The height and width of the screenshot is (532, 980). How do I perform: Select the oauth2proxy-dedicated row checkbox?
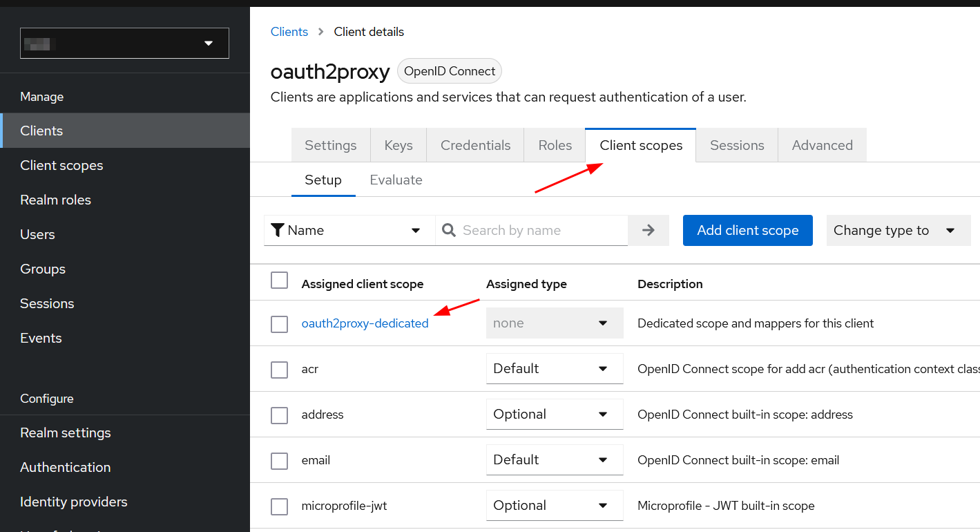point(279,324)
